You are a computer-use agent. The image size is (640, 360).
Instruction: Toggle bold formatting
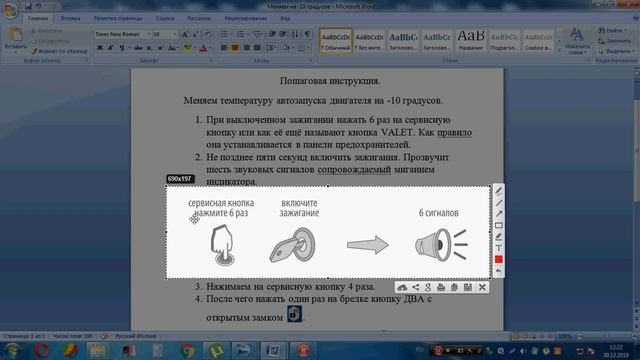[100, 48]
